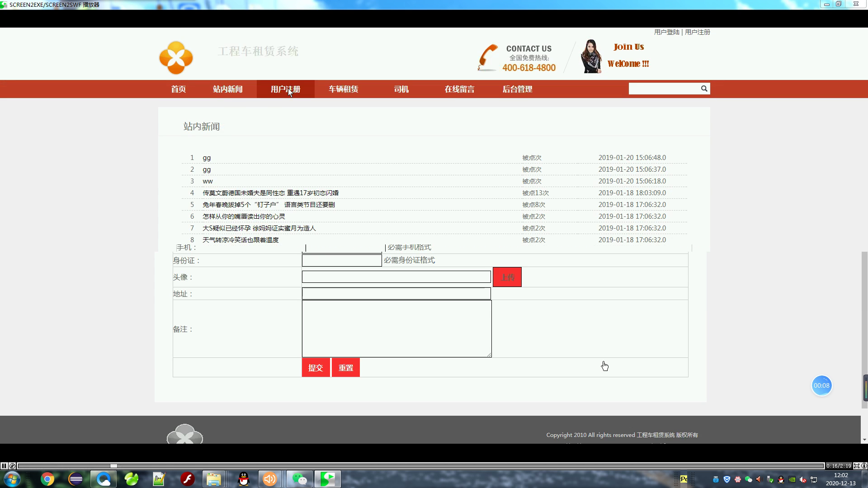The height and width of the screenshot is (488, 868).
Task: Open the player info icon
Action: click(x=864, y=466)
